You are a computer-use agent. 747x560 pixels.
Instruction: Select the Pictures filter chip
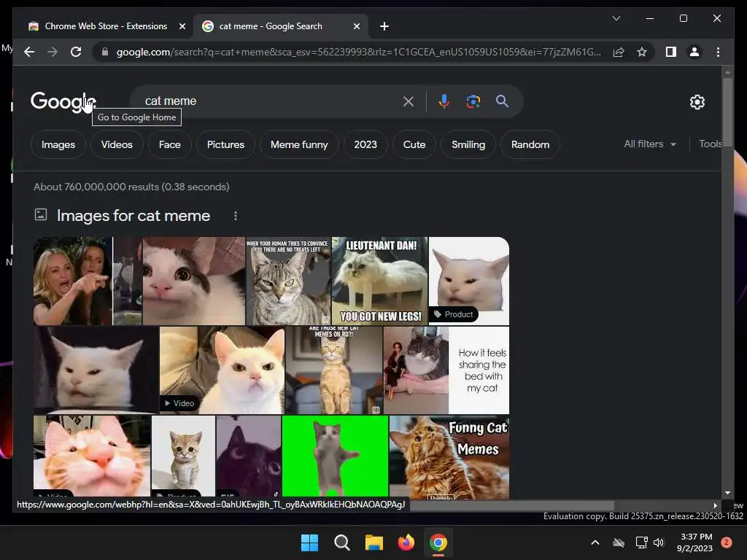point(225,144)
